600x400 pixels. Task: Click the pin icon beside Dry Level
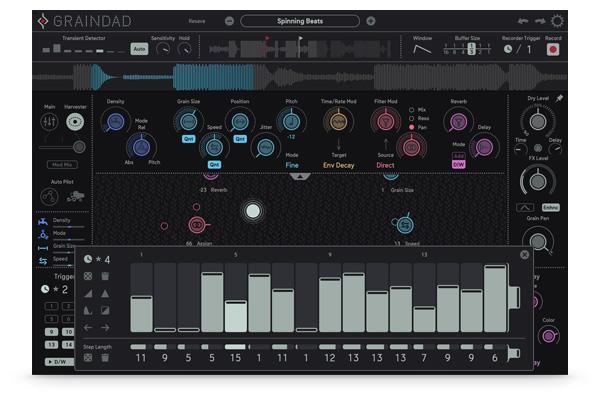pos(560,99)
